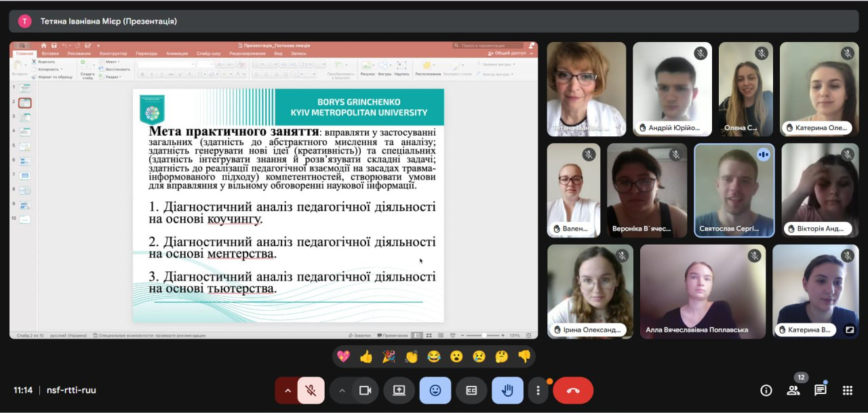Image resolution: width=868 pixels, height=413 pixels.
Task: Show the participants people panel
Action: 793,390
